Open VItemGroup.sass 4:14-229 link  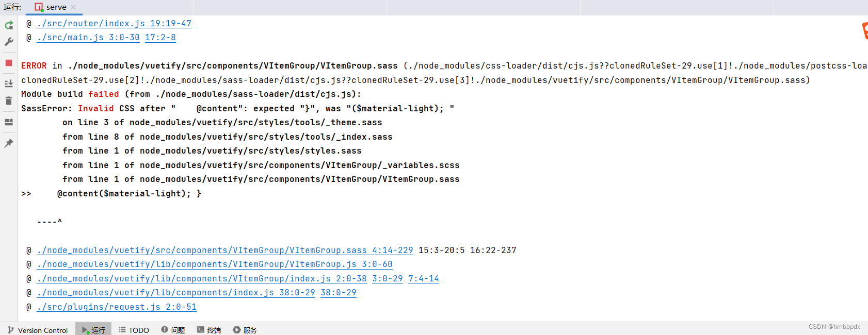pos(225,250)
